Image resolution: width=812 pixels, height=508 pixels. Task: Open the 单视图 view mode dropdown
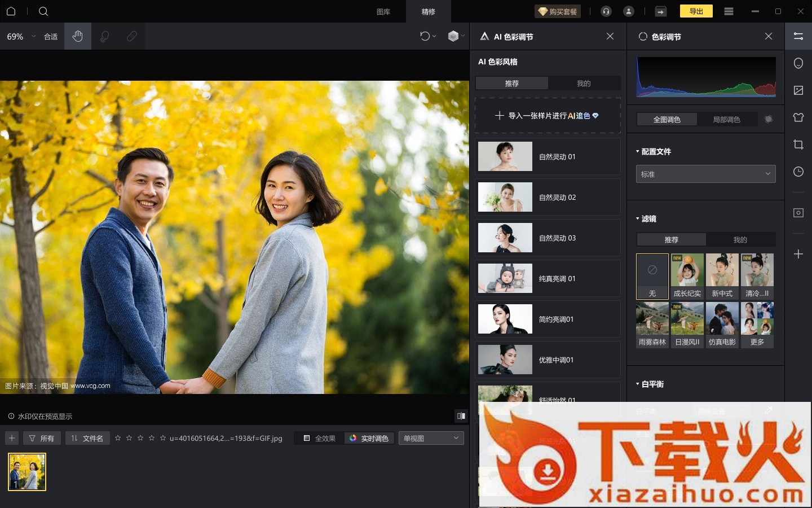pyautogui.click(x=431, y=438)
